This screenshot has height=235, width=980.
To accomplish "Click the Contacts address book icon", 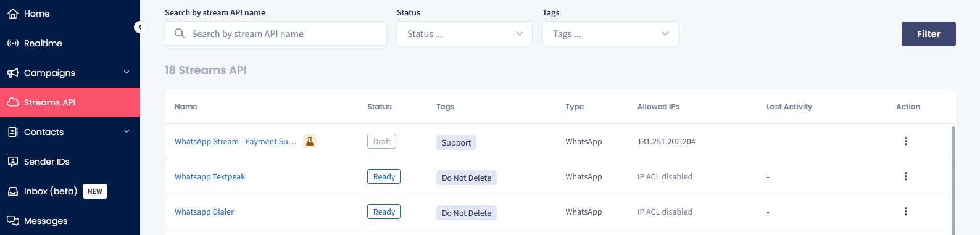I will pyautogui.click(x=12, y=132).
